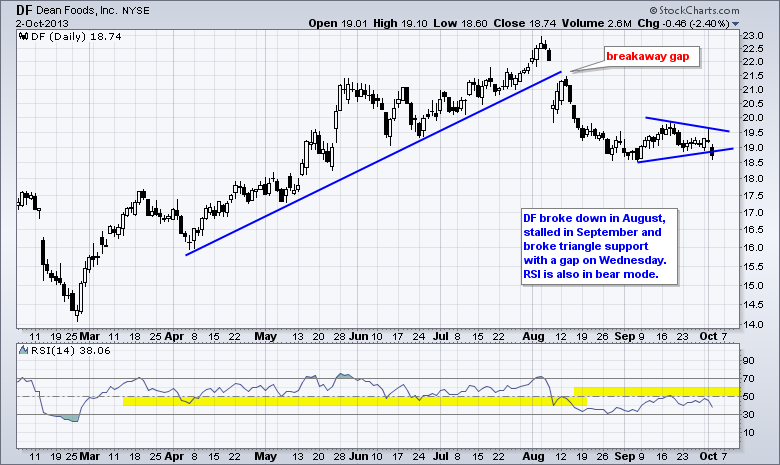The image size is (780, 465).
Task: Click the 21.5 price axis label
Action: tap(753, 76)
